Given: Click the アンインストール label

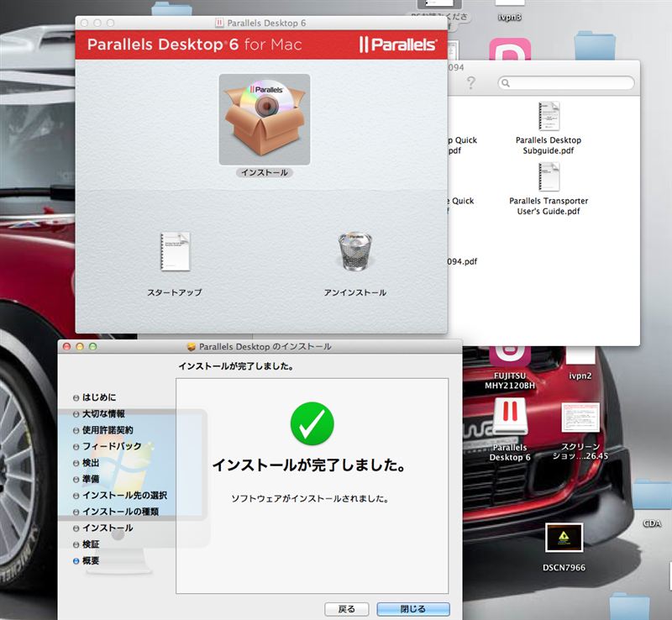Looking at the screenshot, I should coord(355,292).
